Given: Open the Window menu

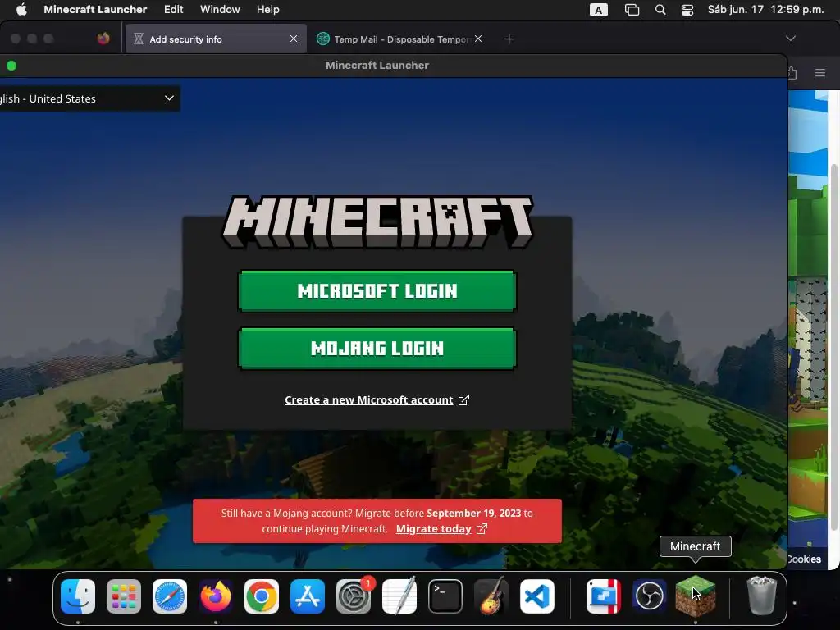Looking at the screenshot, I should point(220,10).
